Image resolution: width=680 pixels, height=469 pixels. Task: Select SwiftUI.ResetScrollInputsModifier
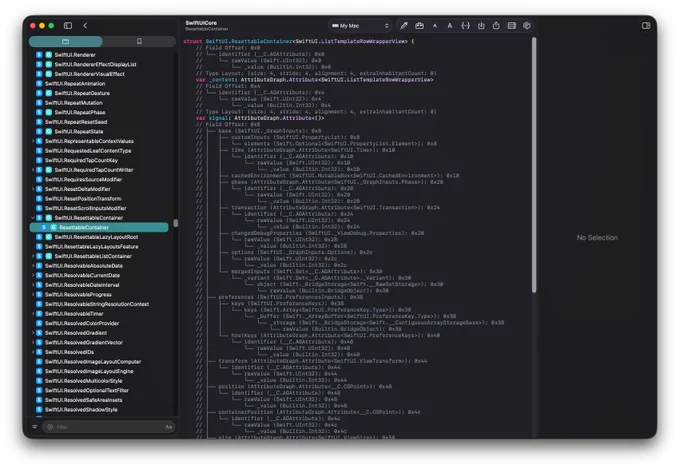pos(100,208)
